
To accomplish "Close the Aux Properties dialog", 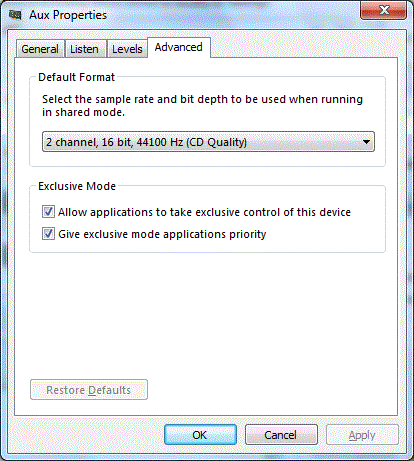I will tap(383, 10).
